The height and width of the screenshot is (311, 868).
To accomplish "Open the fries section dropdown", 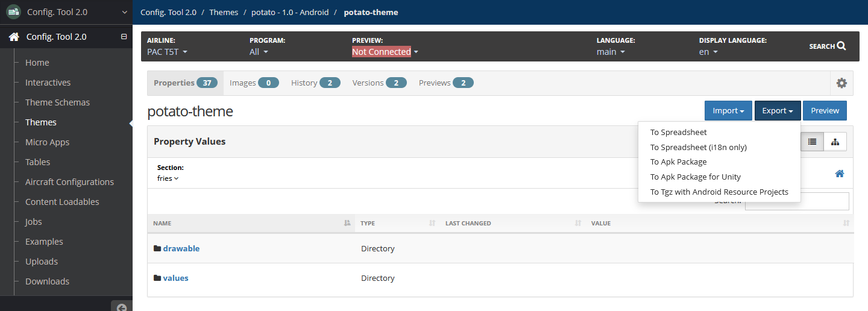I will click(168, 178).
